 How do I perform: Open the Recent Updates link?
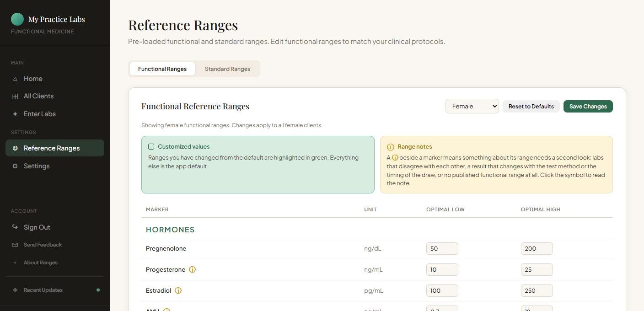(55, 290)
